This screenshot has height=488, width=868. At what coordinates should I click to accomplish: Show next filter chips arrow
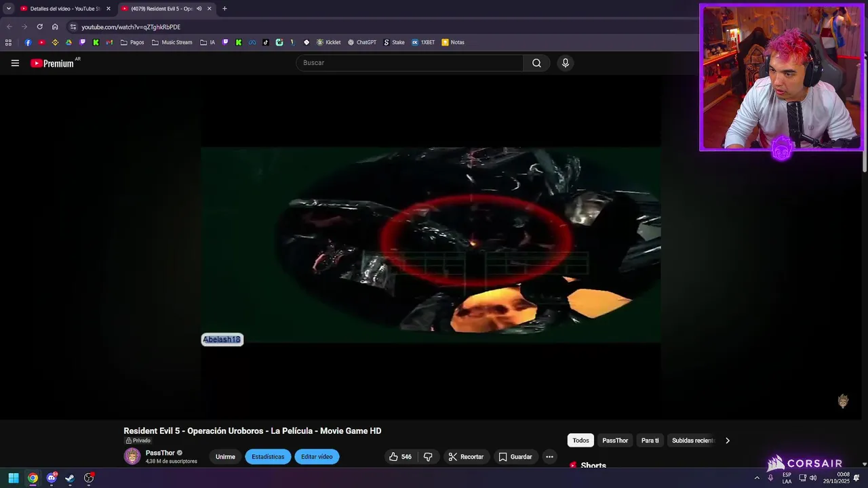pos(728,441)
